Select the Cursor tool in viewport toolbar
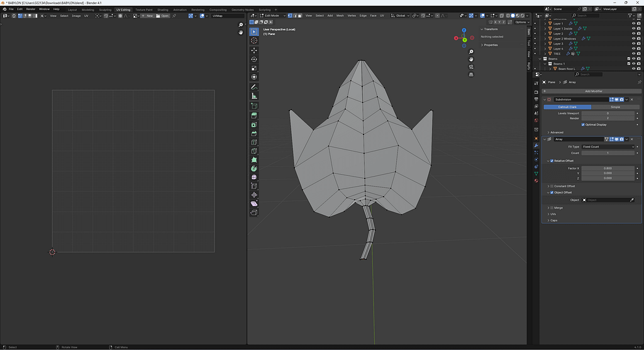This screenshot has width=644, height=350. pyautogui.click(x=254, y=40)
